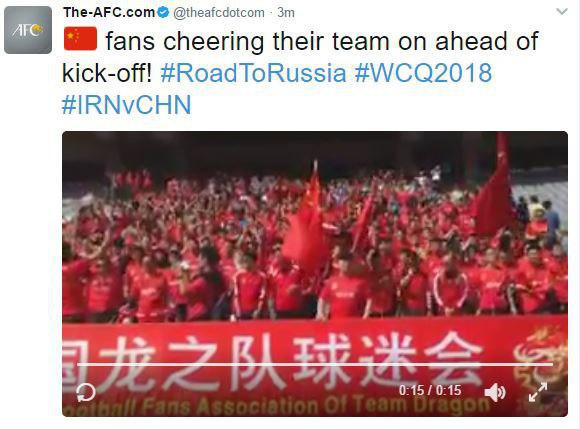The width and height of the screenshot is (580, 429).
Task: Click the 0:15 / 0:15 time display
Action: (x=430, y=391)
